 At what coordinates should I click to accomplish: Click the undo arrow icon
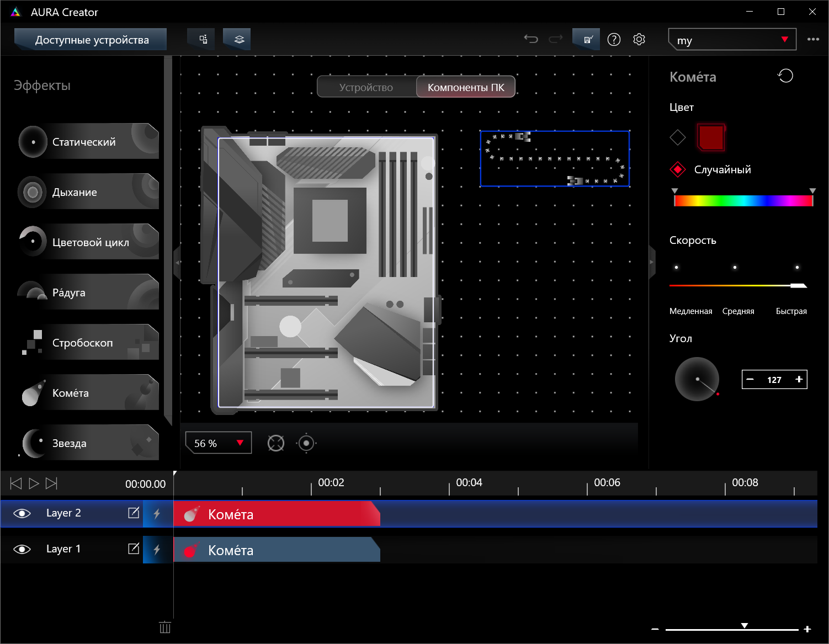530,39
